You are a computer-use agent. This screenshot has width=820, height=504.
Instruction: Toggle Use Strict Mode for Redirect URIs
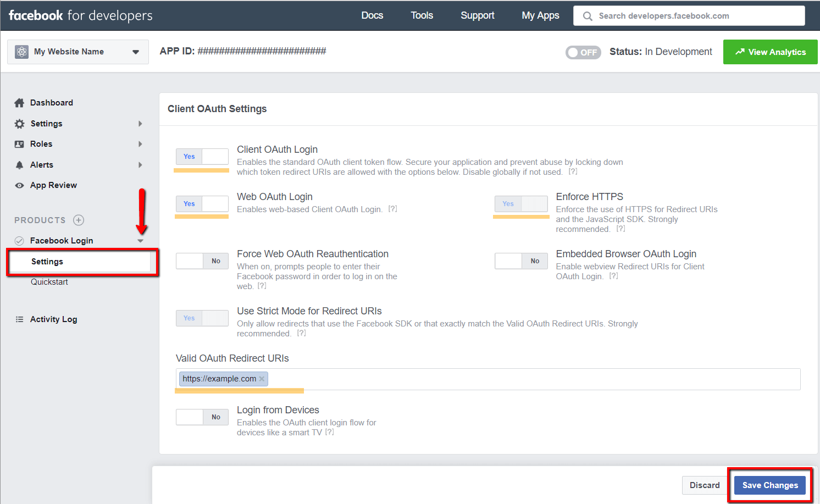(202, 318)
